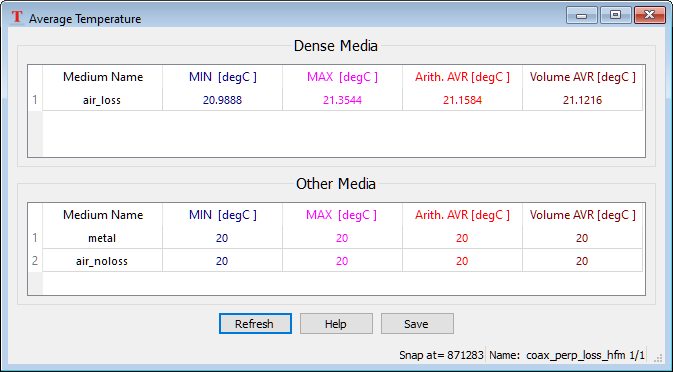Select Arith. AVR value 21.1584
The image size is (673, 372).
(462, 100)
